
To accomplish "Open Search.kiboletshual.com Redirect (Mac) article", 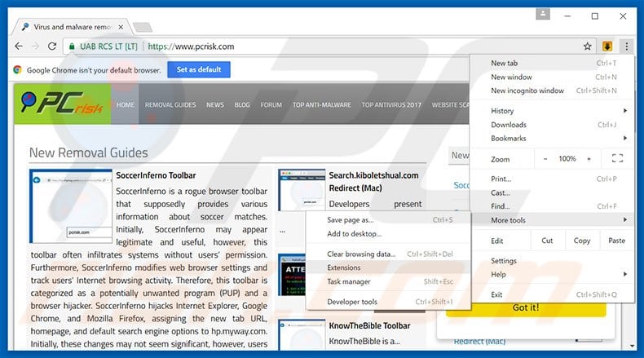I will point(373,181).
